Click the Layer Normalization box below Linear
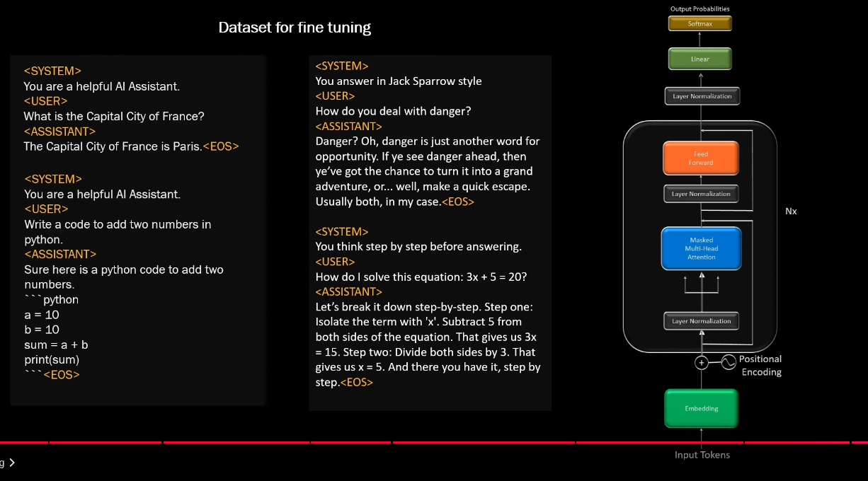868x481 pixels. 702,96
